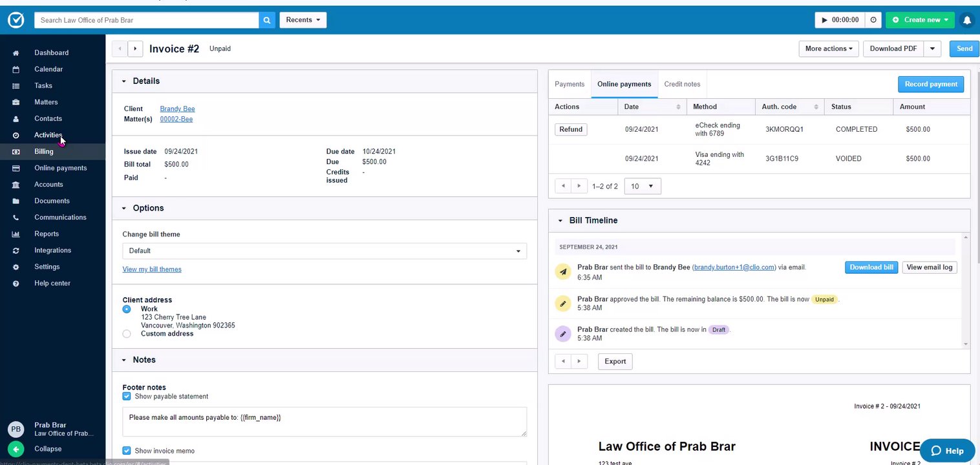Image resolution: width=980 pixels, height=465 pixels.
Task: Open the Create new dropdown
Action: tap(921, 20)
